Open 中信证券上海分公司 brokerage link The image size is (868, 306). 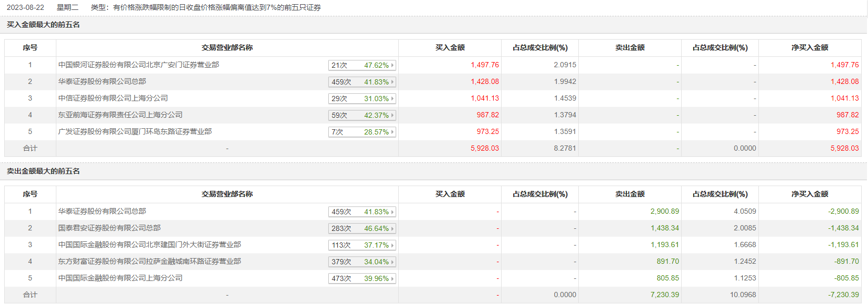pos(113,99)
